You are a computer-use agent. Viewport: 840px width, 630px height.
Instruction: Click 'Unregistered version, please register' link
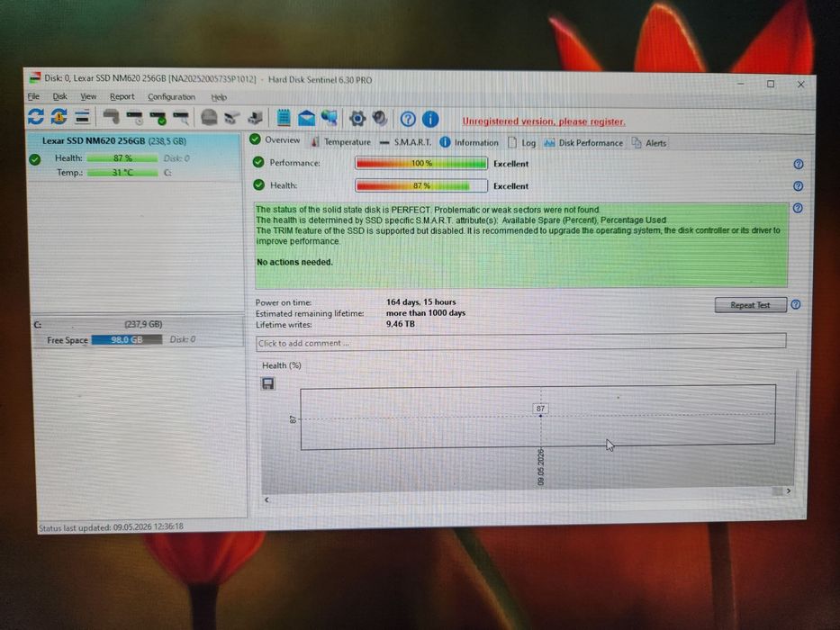(544, 121)
